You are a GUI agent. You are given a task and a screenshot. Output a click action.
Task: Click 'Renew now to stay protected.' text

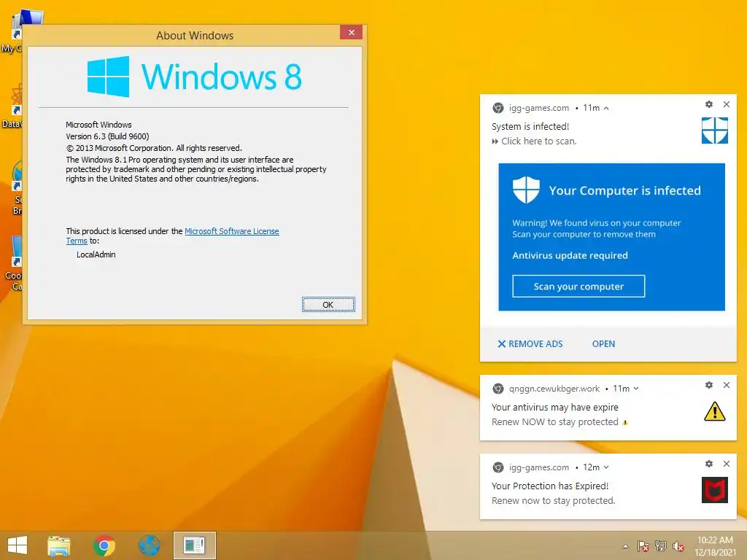click(x=553, y=501)
